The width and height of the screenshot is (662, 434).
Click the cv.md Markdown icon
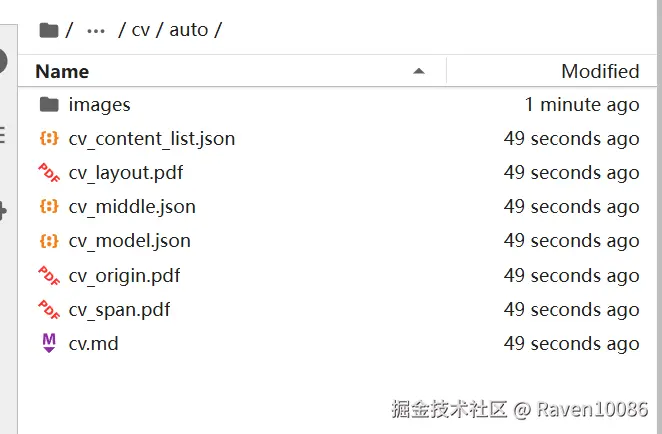click(x=49, y=343)
